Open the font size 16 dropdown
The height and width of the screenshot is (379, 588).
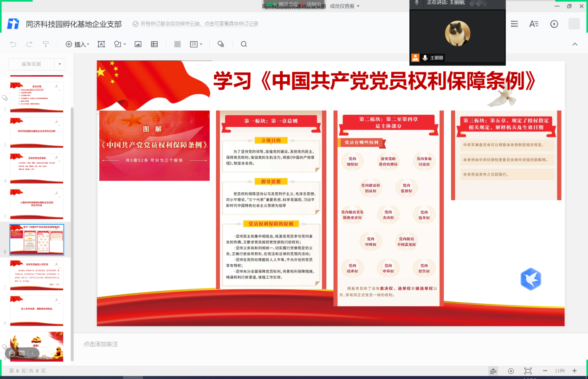coord(196,44)
